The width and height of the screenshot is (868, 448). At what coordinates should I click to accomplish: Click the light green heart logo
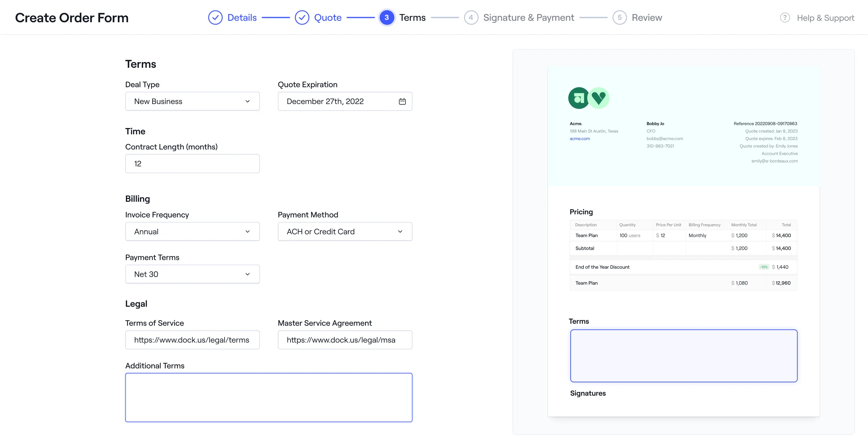tap(599, 98)
